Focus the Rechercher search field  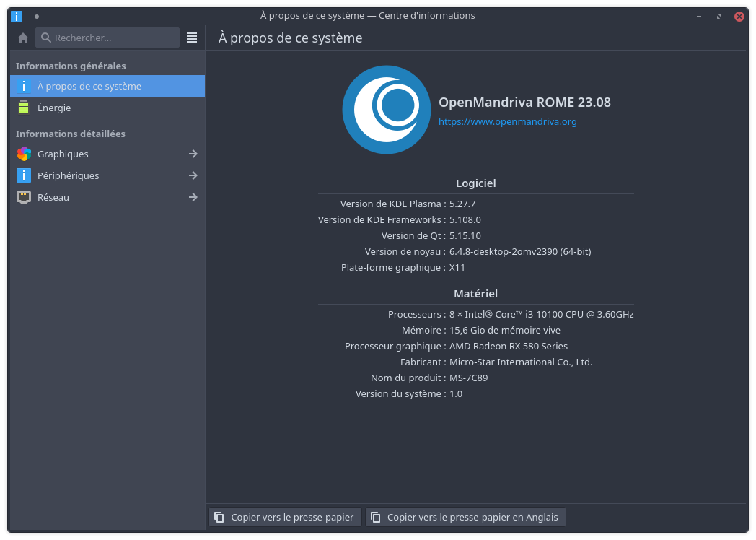tap(107, 38)
